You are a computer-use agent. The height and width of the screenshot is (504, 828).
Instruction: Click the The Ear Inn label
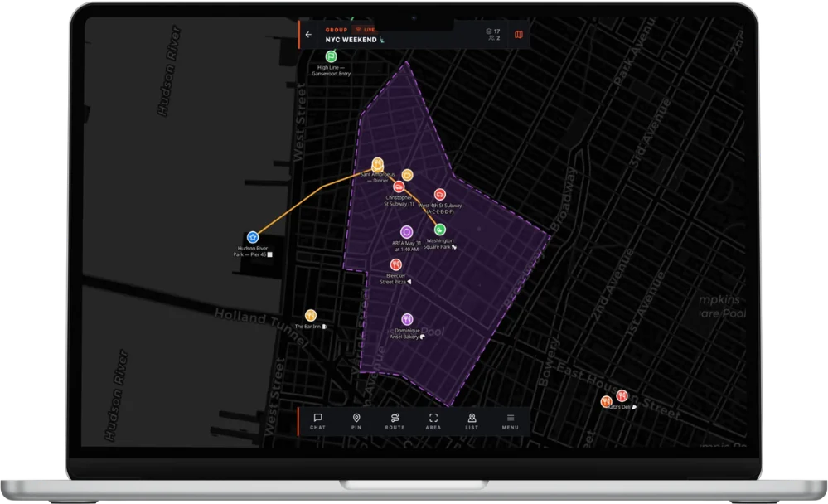[x=310, y=327]
